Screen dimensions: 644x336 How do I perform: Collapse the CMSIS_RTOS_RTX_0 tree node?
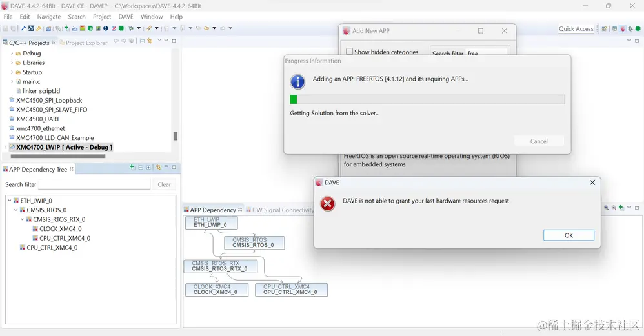23,219
